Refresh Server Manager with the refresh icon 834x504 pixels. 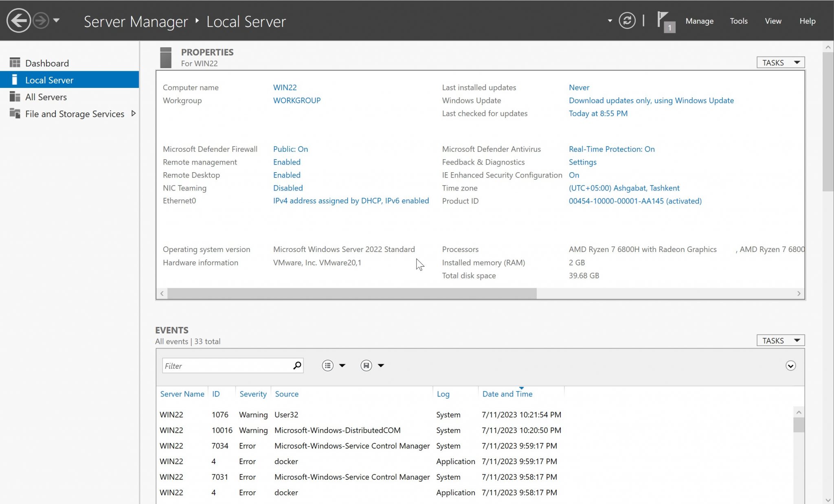[x=627, y=20]
